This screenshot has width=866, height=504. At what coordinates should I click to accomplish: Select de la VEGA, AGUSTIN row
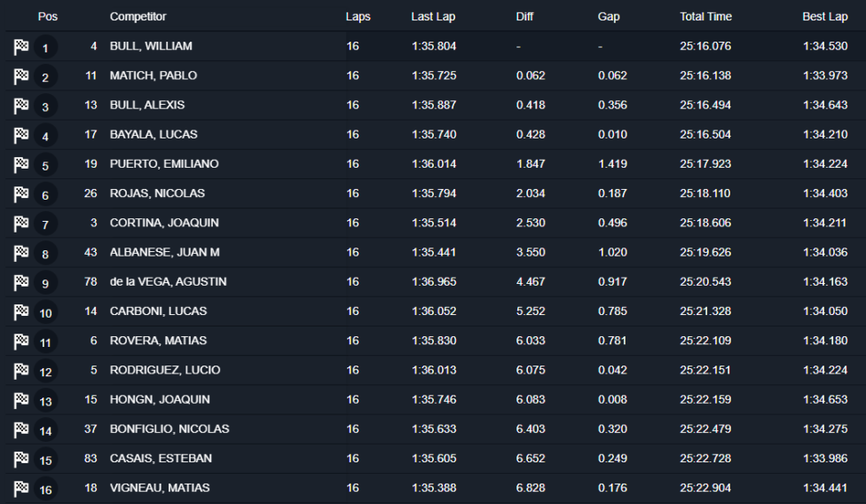click(168, 281)
